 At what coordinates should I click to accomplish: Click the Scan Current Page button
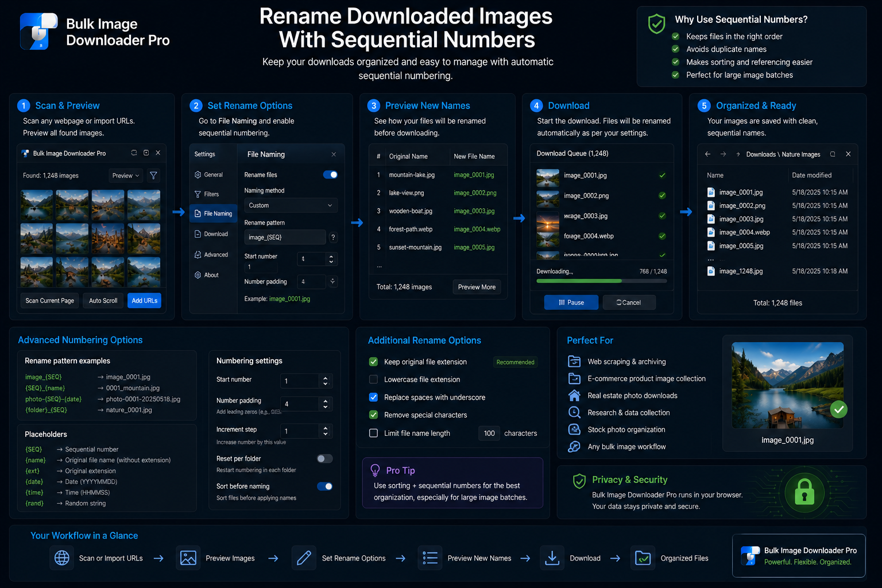[49, 300]
